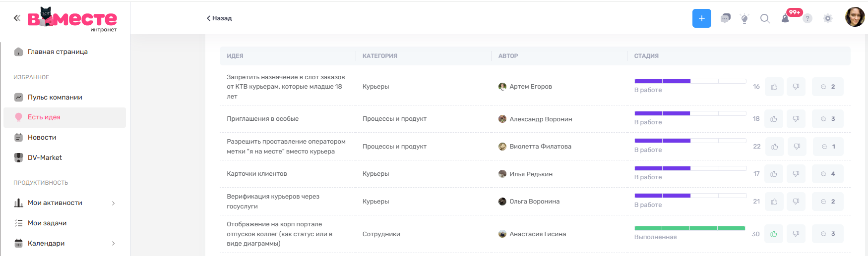Toggle like on the Анастасия Гисина idea
Image resolution: width=868 pixels, height=256 pixels.
(774, 234)
